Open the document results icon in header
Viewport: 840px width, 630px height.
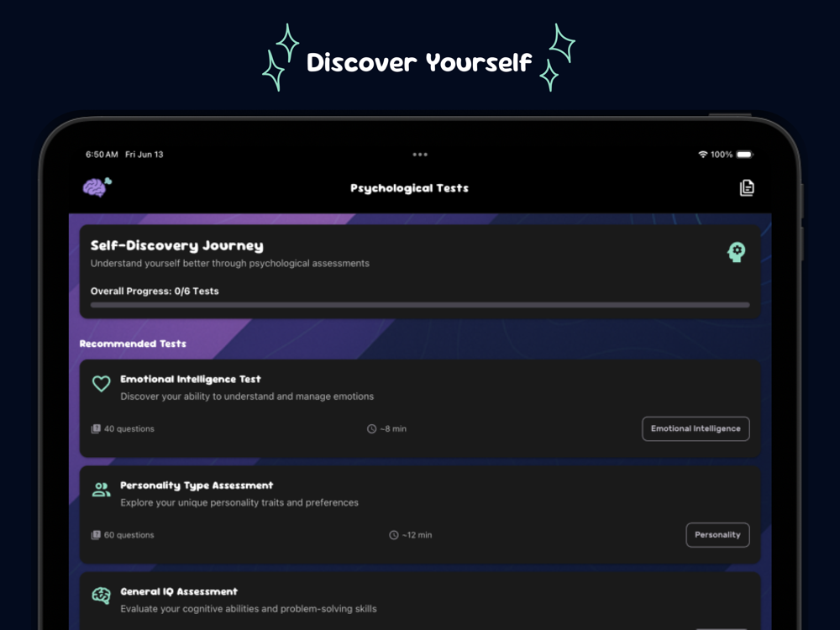click(x=747, y=187)
